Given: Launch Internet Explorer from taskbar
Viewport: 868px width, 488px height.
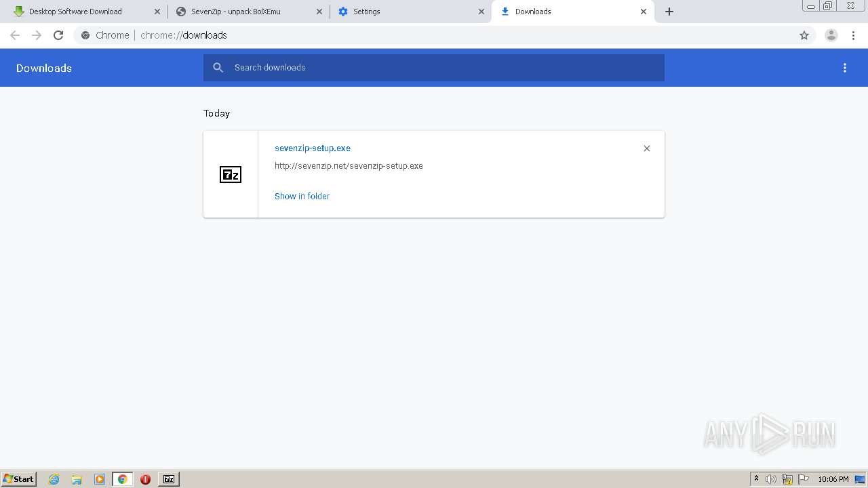Looking at the screenshot, I should point(54,479).
